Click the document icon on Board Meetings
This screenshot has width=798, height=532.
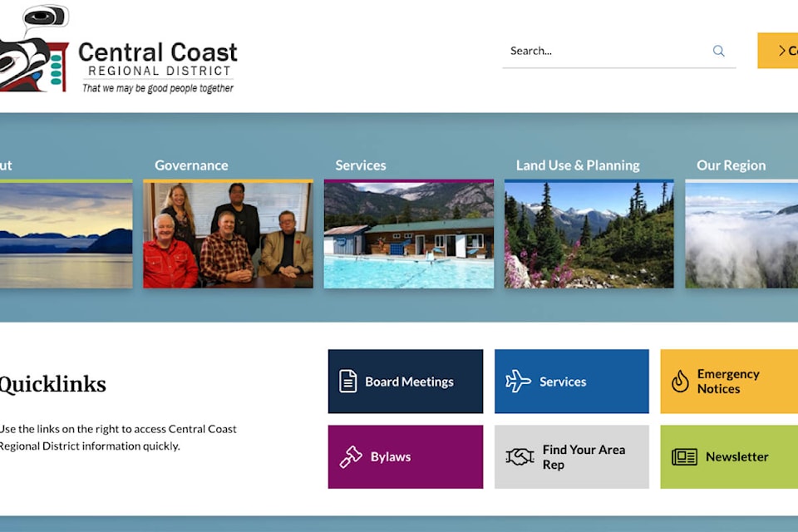[348, 382]
